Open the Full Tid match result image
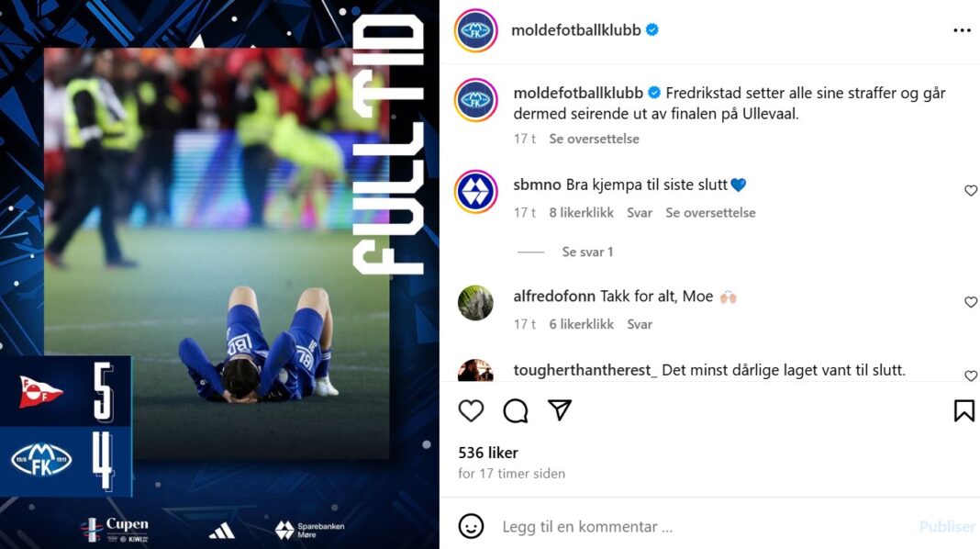The height and width of the screenshot is (549, 980). coord(219,274)
